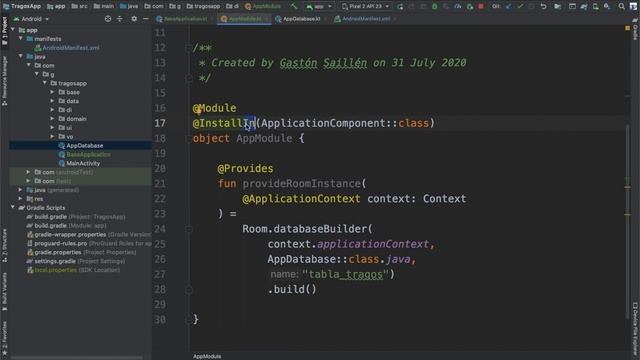Click the Git update project arrow icon
Image resolution: width=640 pixels, height=360 pixels.
click(508, 7)
